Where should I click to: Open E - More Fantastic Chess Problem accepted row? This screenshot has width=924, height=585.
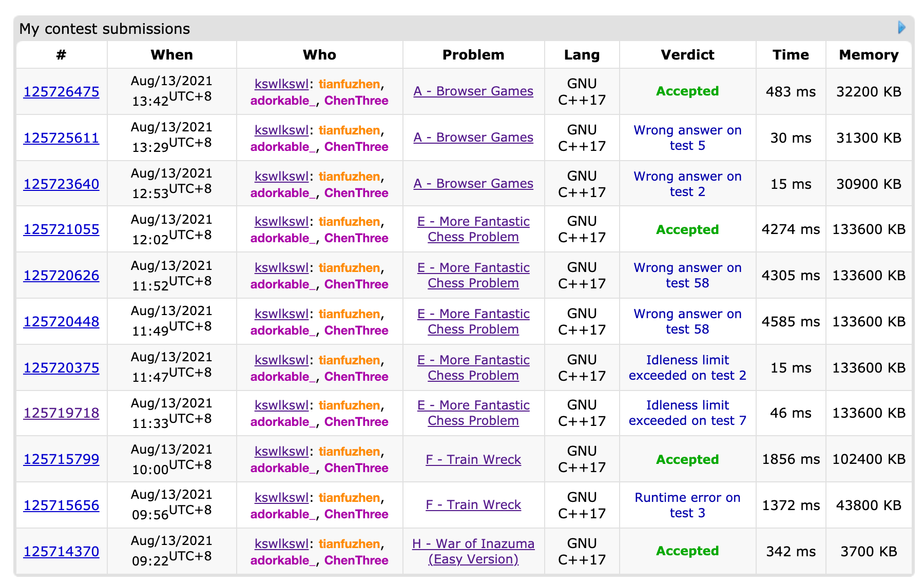pyautogui.click(x=473, y=229)
